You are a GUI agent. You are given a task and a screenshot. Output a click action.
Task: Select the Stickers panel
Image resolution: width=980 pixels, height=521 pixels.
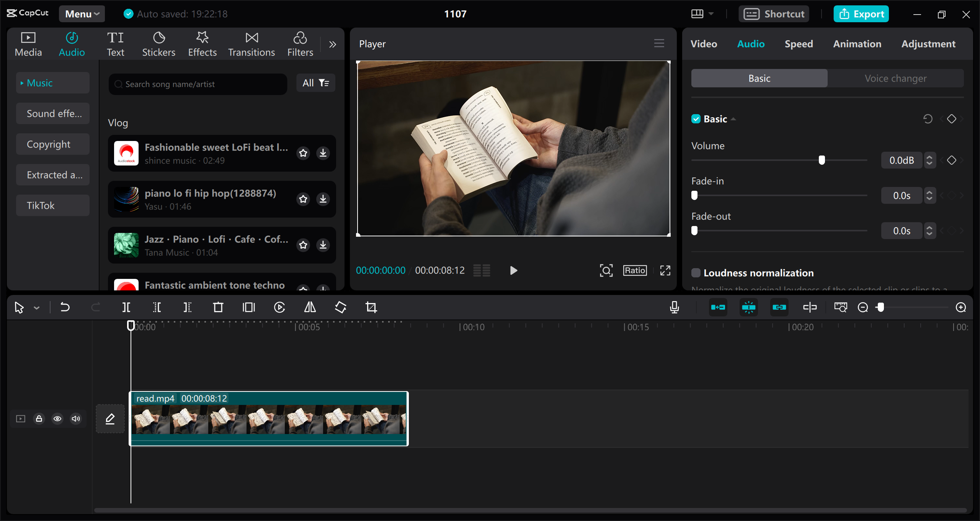[158, 43]
